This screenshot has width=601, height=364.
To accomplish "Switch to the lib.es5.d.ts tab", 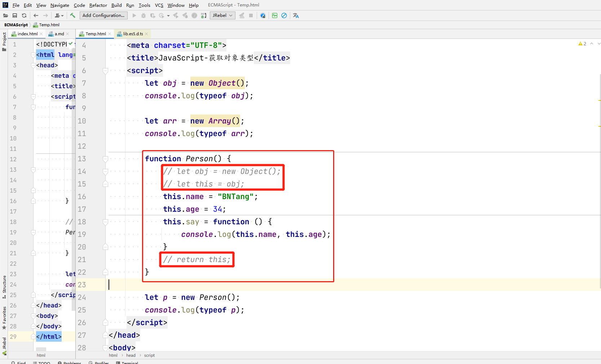I will 133,34.
